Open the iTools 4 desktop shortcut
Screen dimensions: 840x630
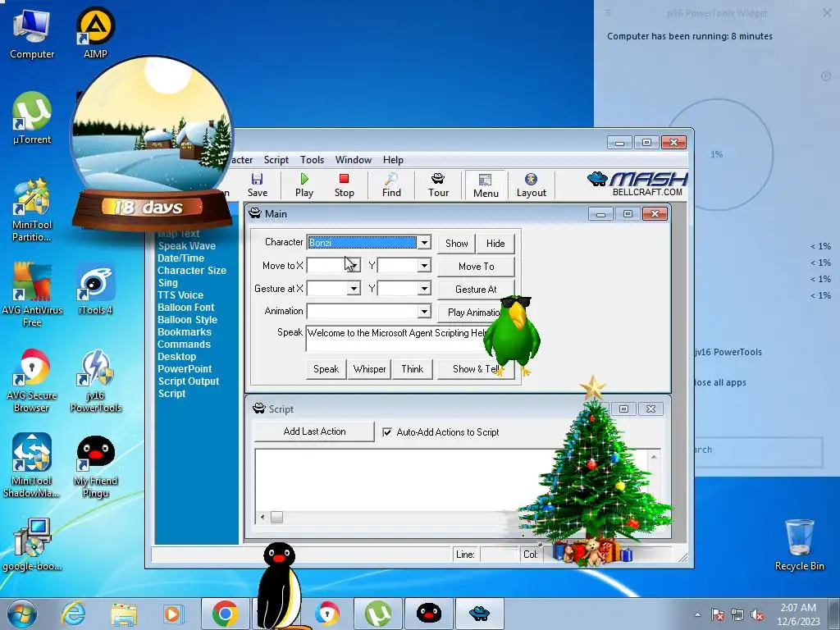95,289
